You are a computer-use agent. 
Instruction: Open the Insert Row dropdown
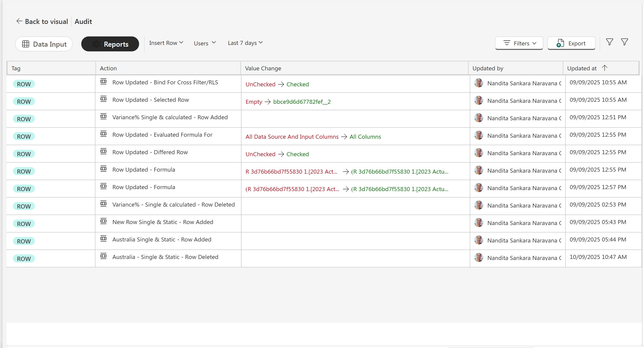(166, 43)
